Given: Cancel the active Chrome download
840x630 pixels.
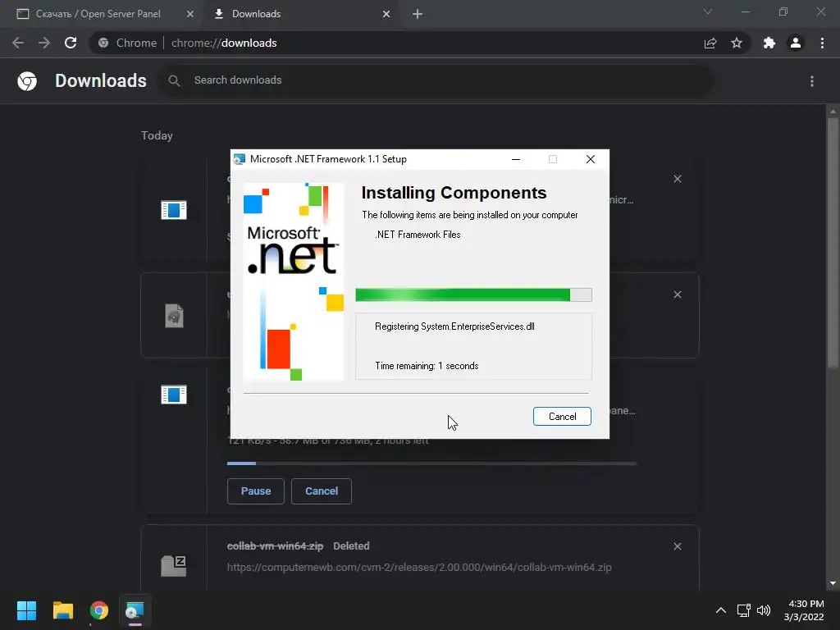Looking at the screenshot, I should click(322, 491).
